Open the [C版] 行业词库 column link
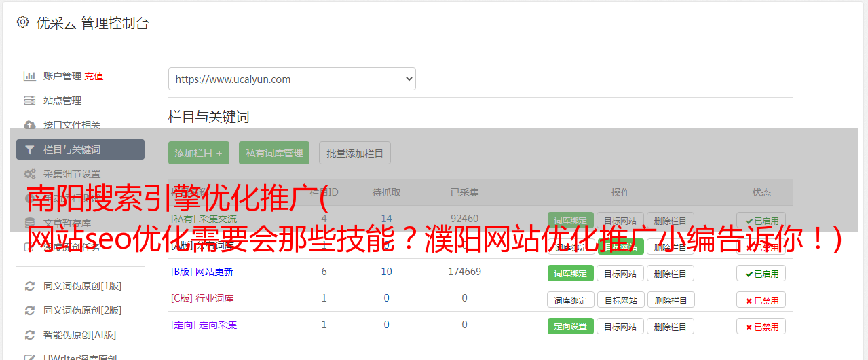 pos(202,298)
